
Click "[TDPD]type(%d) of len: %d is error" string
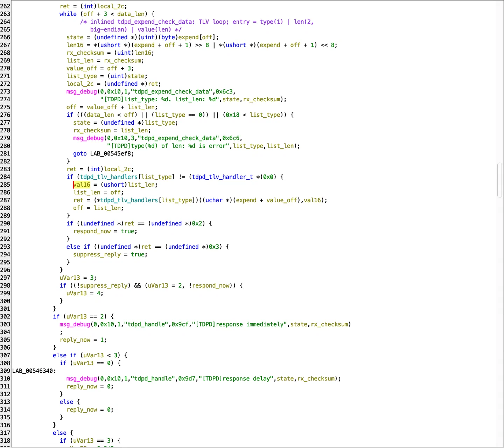pos(168,146)
